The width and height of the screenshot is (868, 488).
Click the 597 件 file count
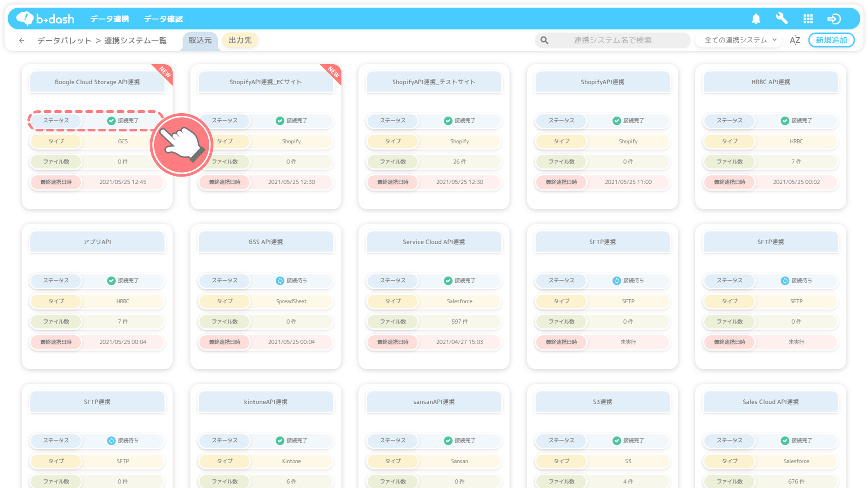coord(460,322)
